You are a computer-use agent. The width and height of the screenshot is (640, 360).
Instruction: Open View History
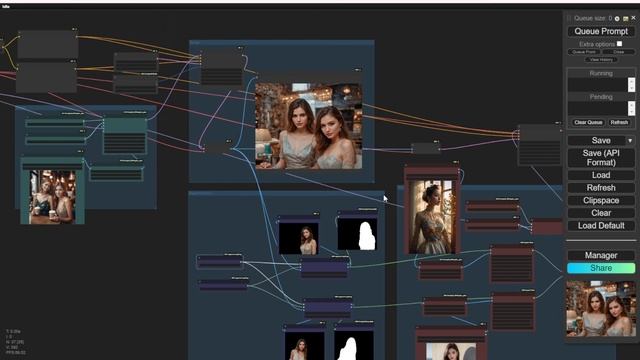pyautogui.click(x=601, y=60)
